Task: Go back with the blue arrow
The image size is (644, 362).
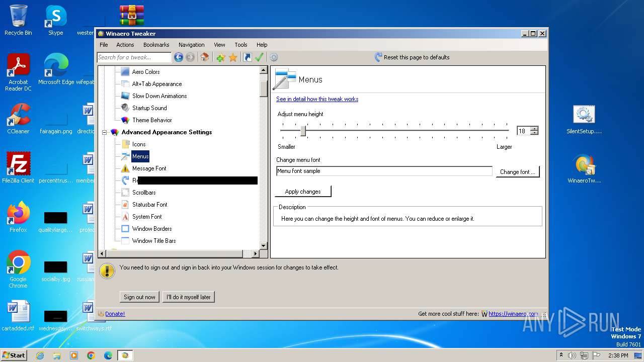Action: 178,57
